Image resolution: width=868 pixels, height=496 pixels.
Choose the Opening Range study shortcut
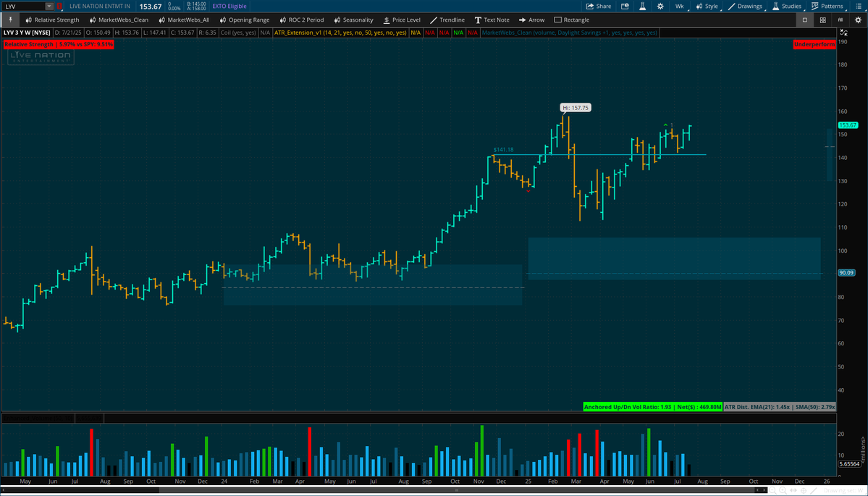[x=244, y=20]
